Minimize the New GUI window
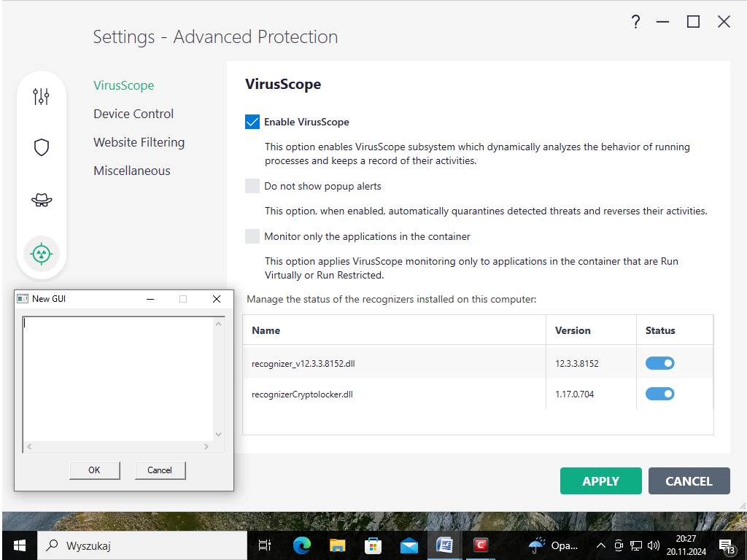Screen dimensions: 747x560 (x=150, y=298)
